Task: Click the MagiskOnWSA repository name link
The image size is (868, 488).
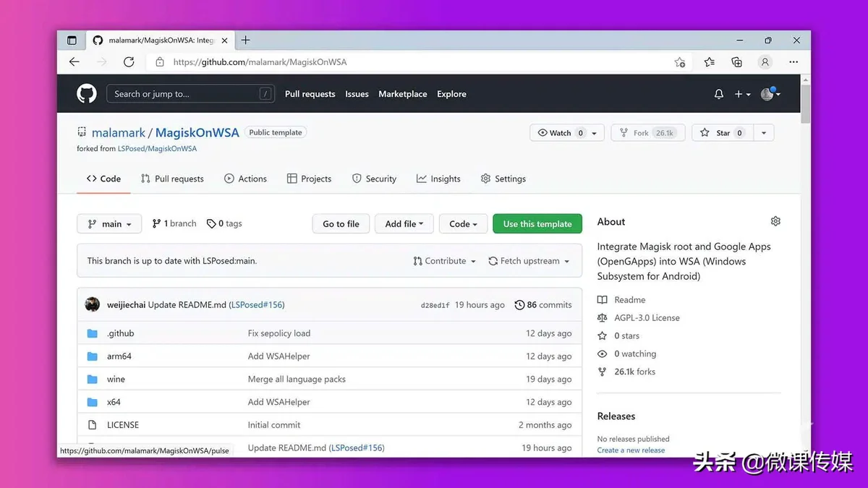Action: coord(197,133)
